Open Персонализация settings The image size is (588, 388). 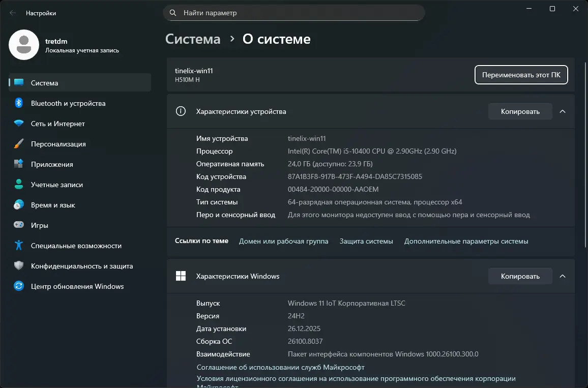[80, 143]
